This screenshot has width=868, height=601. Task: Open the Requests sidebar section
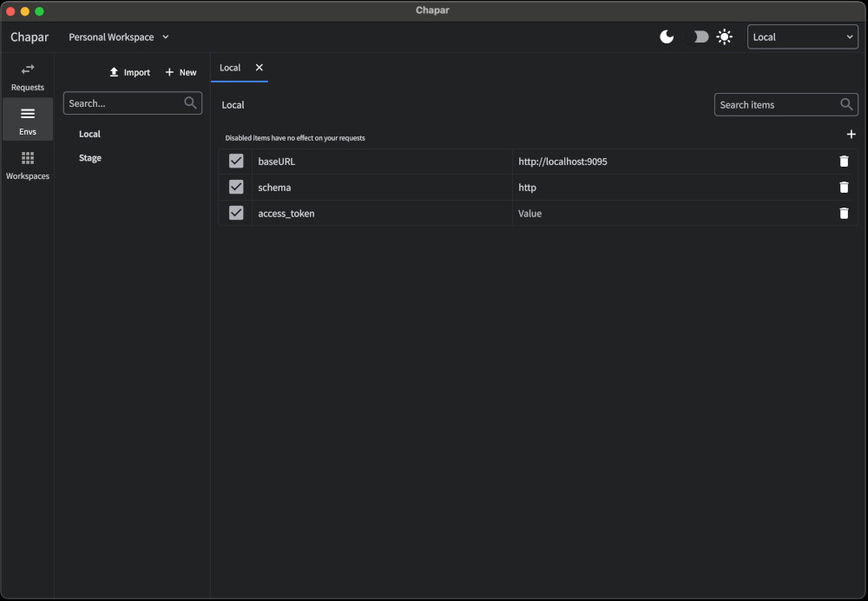click(x=28, y=76)
